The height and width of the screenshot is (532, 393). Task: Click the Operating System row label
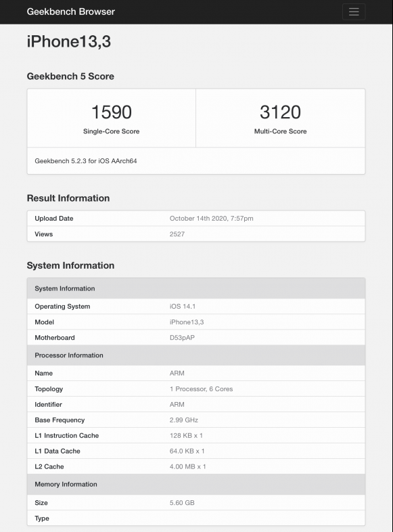coord(62,307)
